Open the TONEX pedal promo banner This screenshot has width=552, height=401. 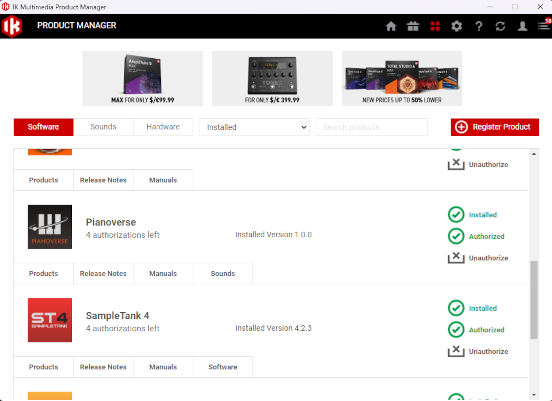(x=272, y=79)
